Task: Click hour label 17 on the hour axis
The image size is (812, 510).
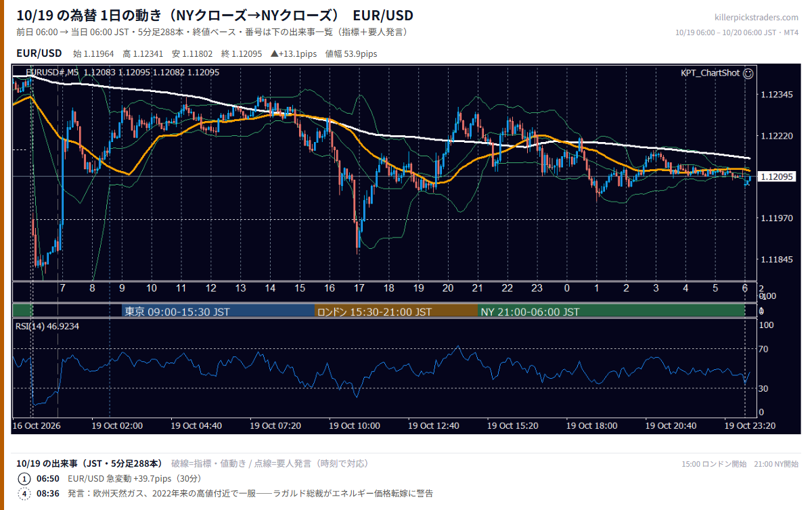Action: pos(359,288)
